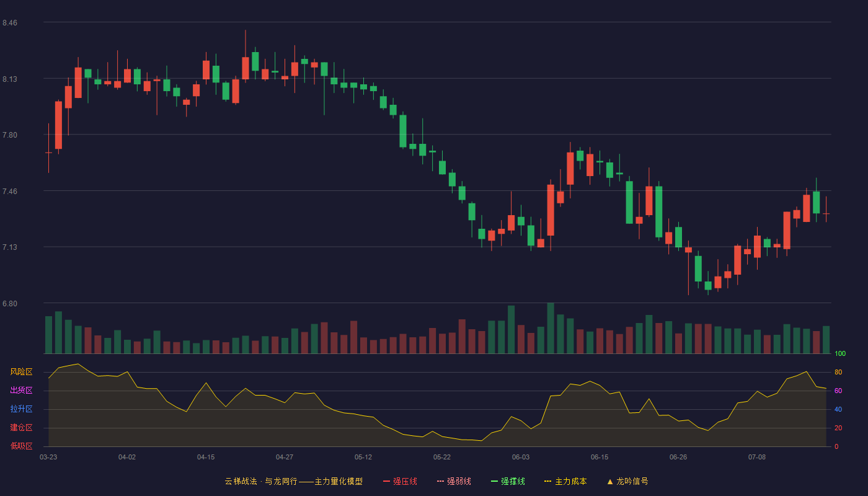
Task: Click the 建仓区 zone label
Action: (x=21, y=428)
